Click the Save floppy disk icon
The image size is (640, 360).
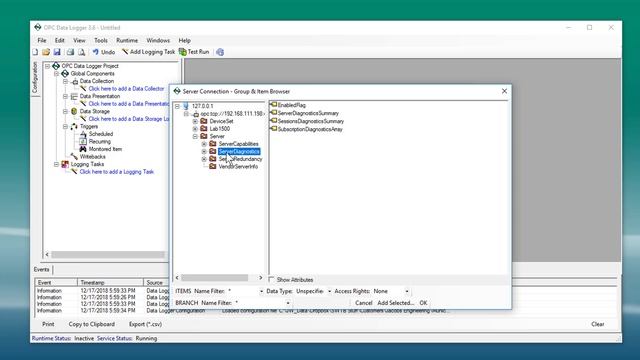pyautogui.click(x=57, y=52)
